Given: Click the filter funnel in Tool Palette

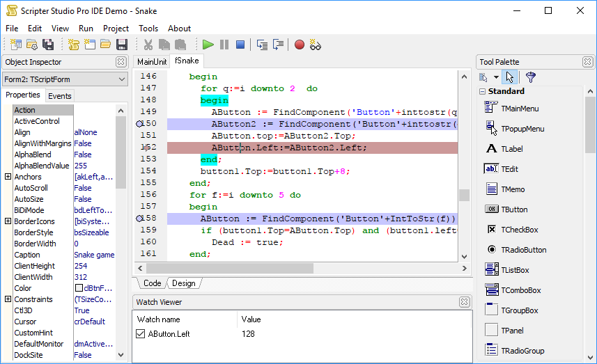Looking at the screenshot, I should click(x=530, y=77).
